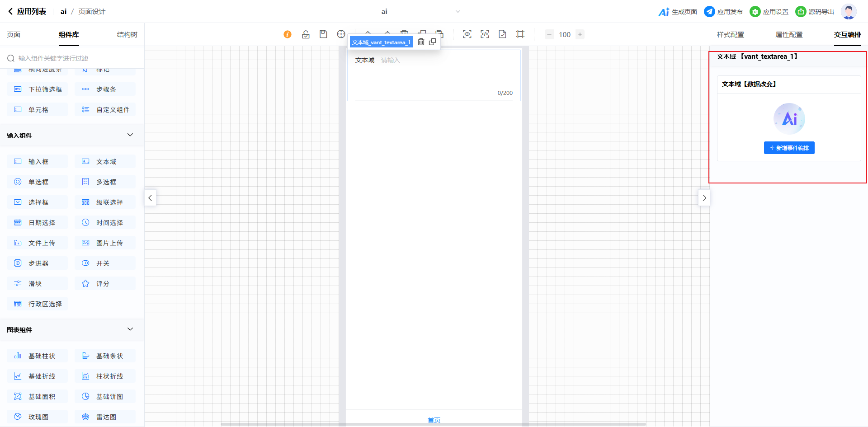Click the preview eye toolbar icon

click(467, 34)
